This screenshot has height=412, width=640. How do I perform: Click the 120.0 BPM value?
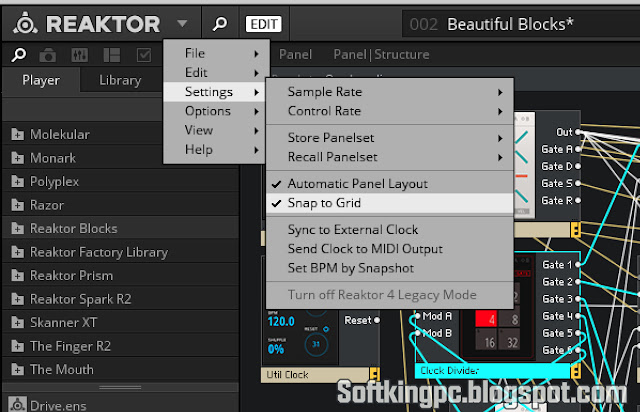click(x=281, y=321)
